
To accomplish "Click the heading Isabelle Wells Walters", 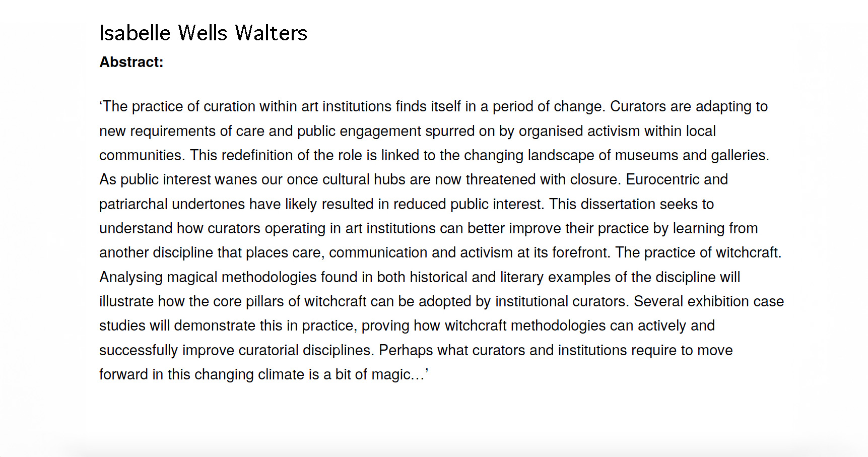I will tap(203, 33).
